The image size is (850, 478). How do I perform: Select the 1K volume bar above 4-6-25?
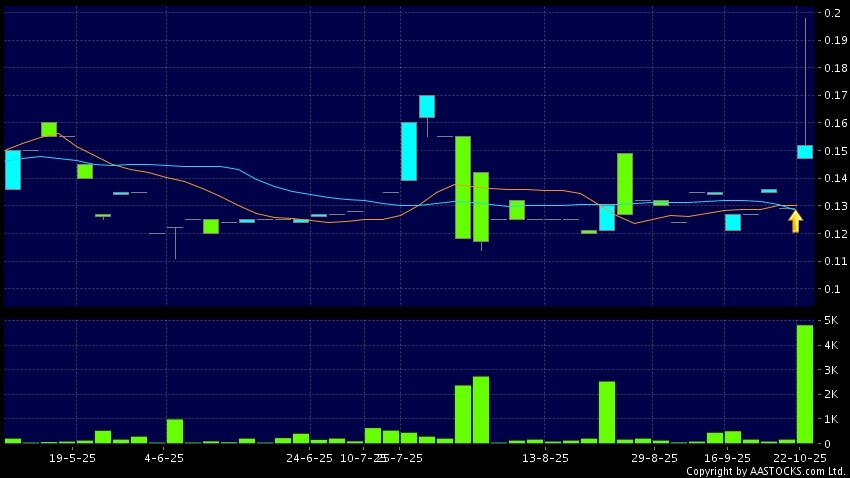175,431
